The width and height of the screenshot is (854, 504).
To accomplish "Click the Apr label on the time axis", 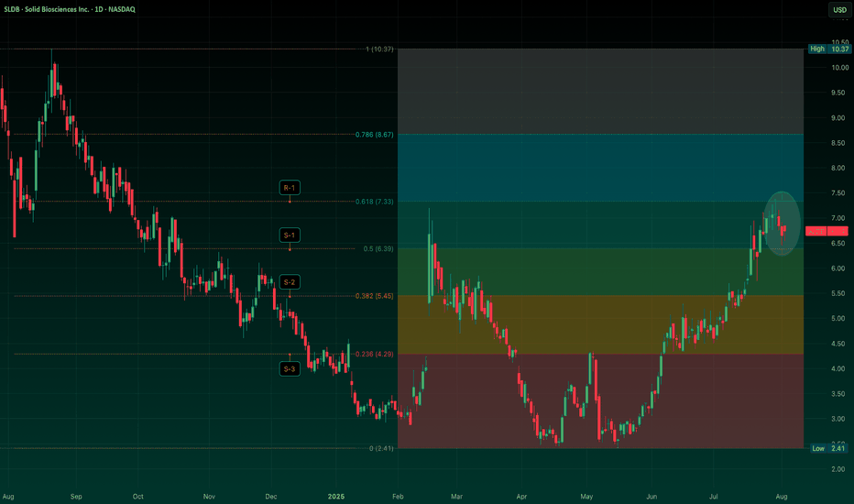I will tap(521, 497).
